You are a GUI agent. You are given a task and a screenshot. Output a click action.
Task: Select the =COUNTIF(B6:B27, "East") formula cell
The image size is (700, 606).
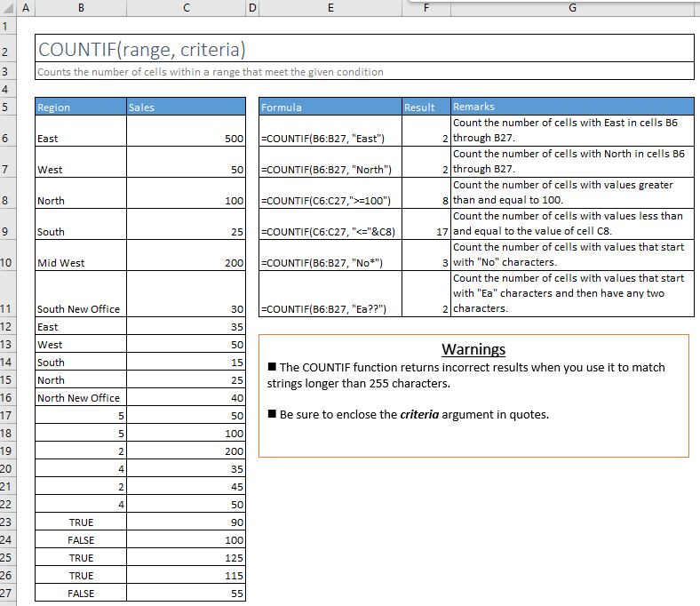coord(330,131)
